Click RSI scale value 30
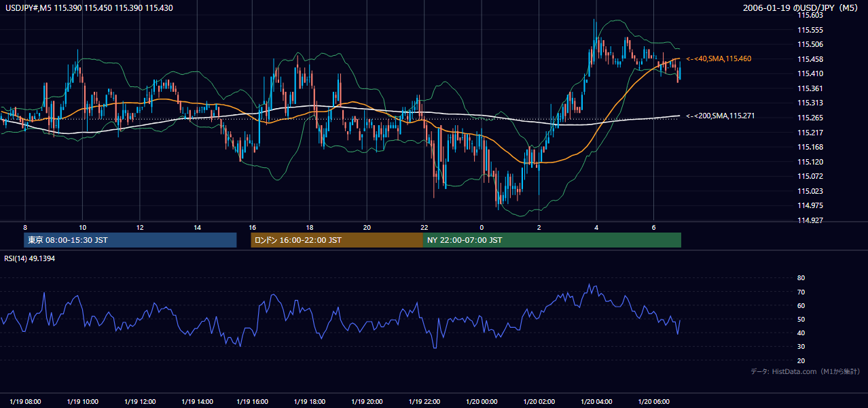The image size is (868, 408). point(801,347)
